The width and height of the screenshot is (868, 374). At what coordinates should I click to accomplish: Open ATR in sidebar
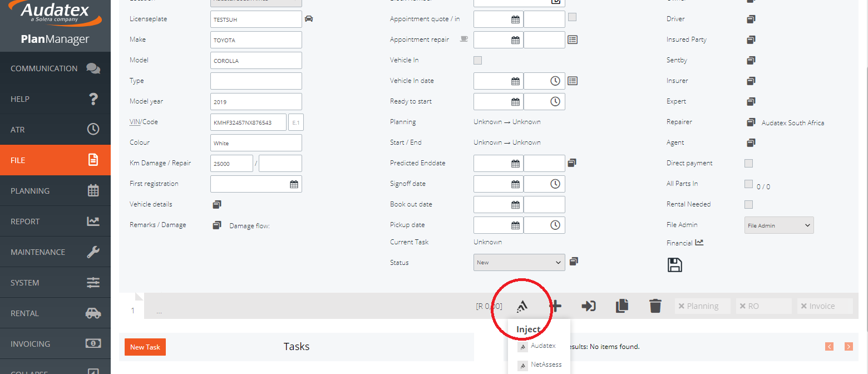[x=55, y=130]
